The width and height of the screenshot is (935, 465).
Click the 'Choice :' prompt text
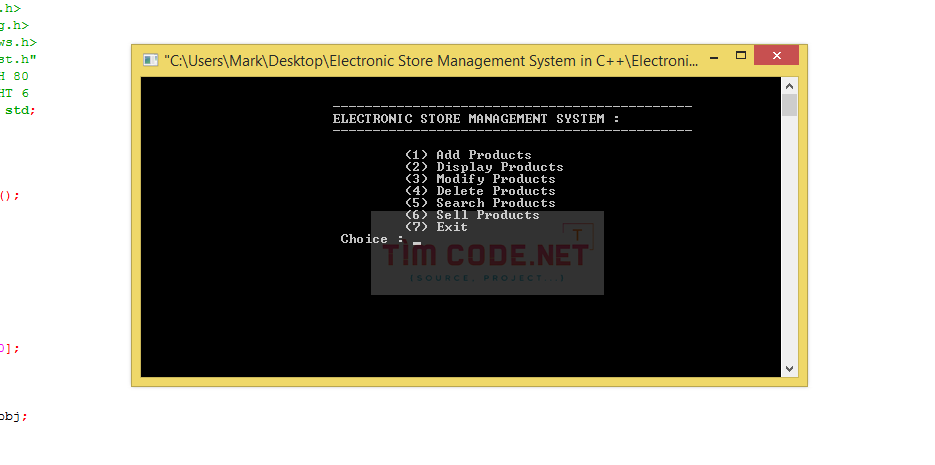(x=372, y=238)
